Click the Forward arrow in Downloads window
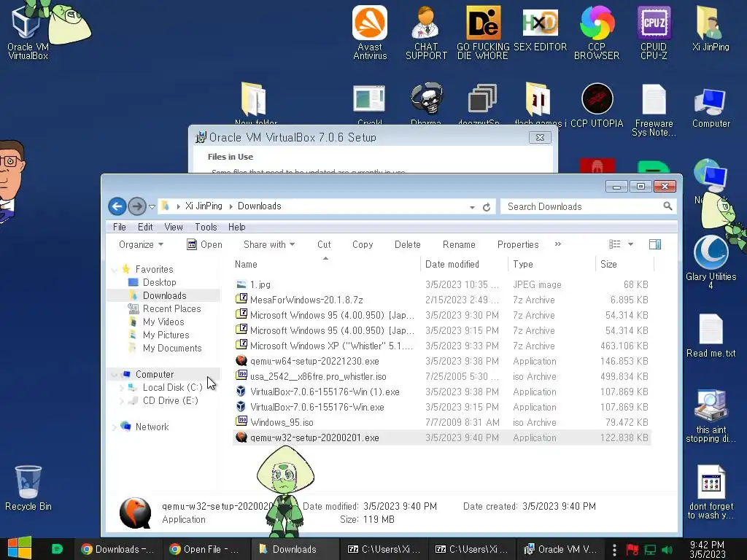This screenshot has height=560, width=747. click(x=137, y=206)
